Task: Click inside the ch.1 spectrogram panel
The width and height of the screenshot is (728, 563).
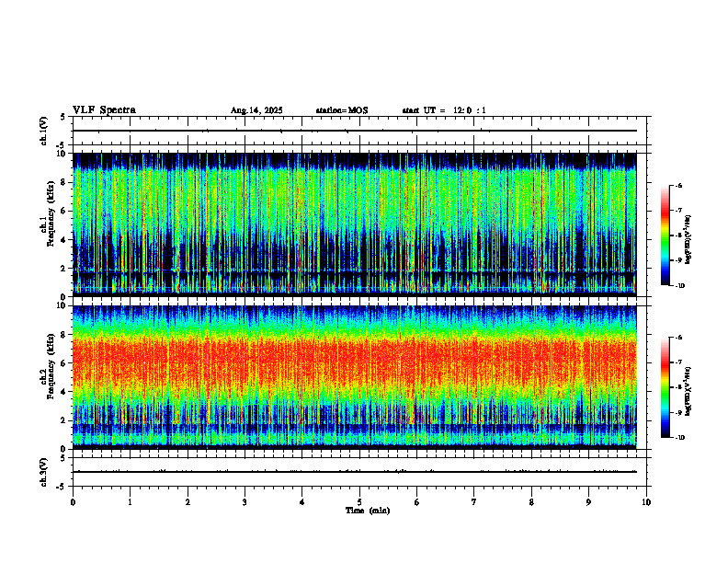Action: click(354, 224)
